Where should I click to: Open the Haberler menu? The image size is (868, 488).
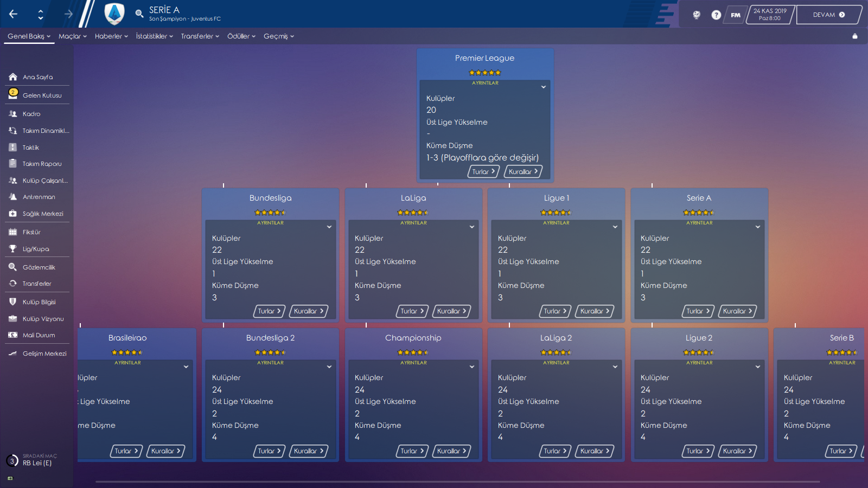click(111, 36)
